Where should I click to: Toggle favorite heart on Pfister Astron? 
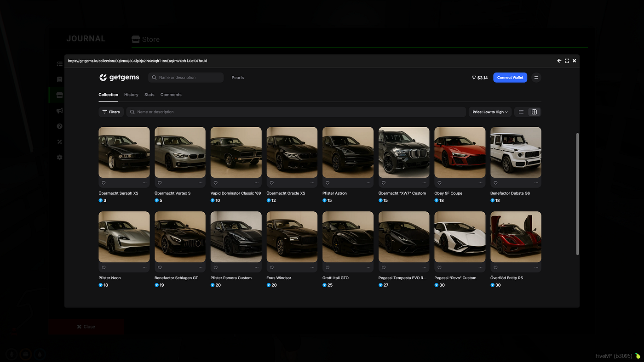coord(328,183)
